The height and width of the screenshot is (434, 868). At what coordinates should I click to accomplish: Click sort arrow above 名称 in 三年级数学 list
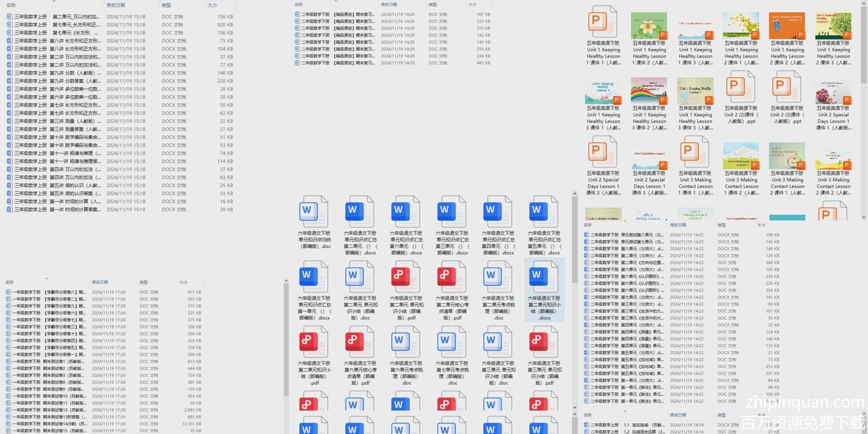pos(54,1)
